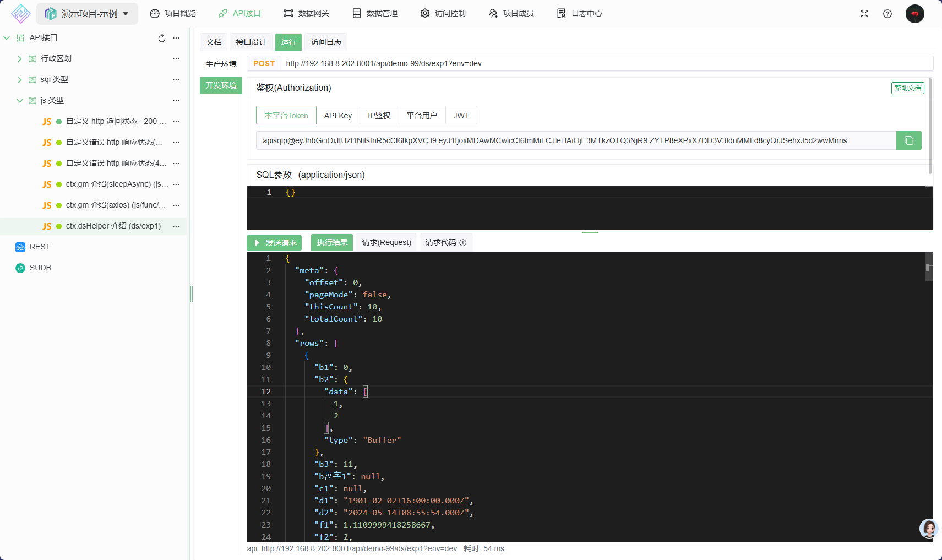Copy the token with the green copy icon
This screenshot has height=560, width=942.
908,140
